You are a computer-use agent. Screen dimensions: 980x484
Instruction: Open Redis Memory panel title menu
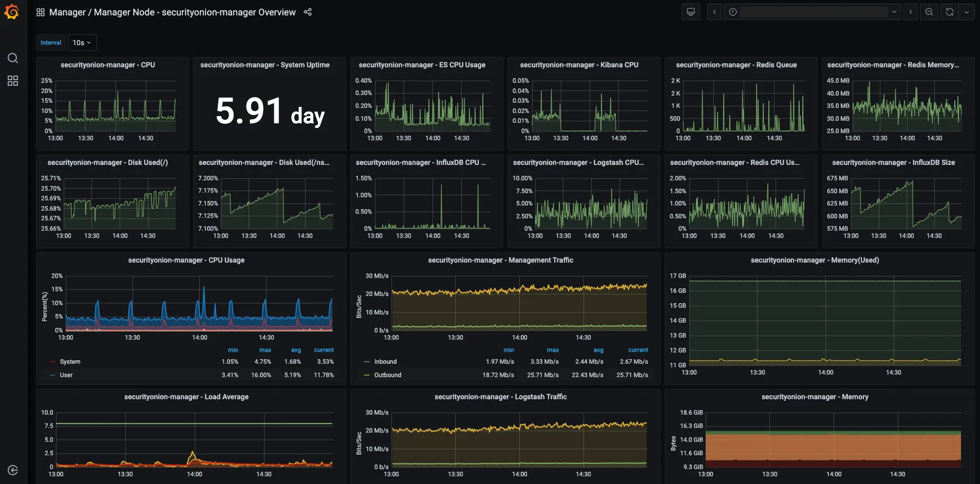point(893,65)
